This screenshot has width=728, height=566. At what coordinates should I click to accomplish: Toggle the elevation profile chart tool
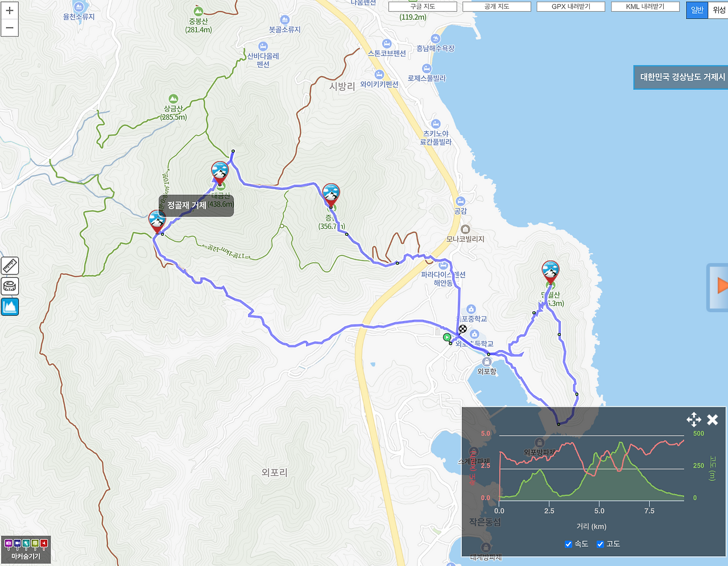(x=10, y=306)
